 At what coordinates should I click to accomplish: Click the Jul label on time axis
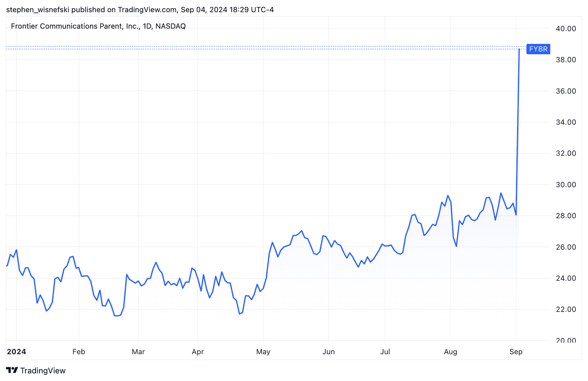(x=385, y=352)
